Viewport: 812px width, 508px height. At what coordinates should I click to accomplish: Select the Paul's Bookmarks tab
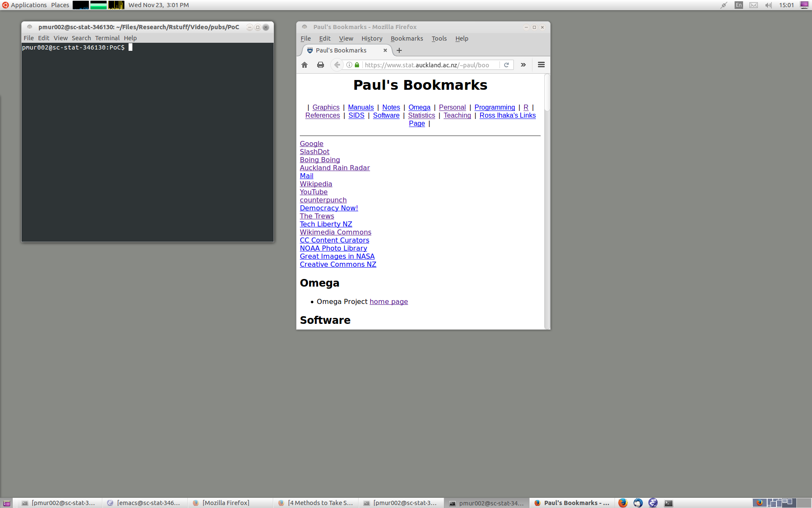click(348, 50)
